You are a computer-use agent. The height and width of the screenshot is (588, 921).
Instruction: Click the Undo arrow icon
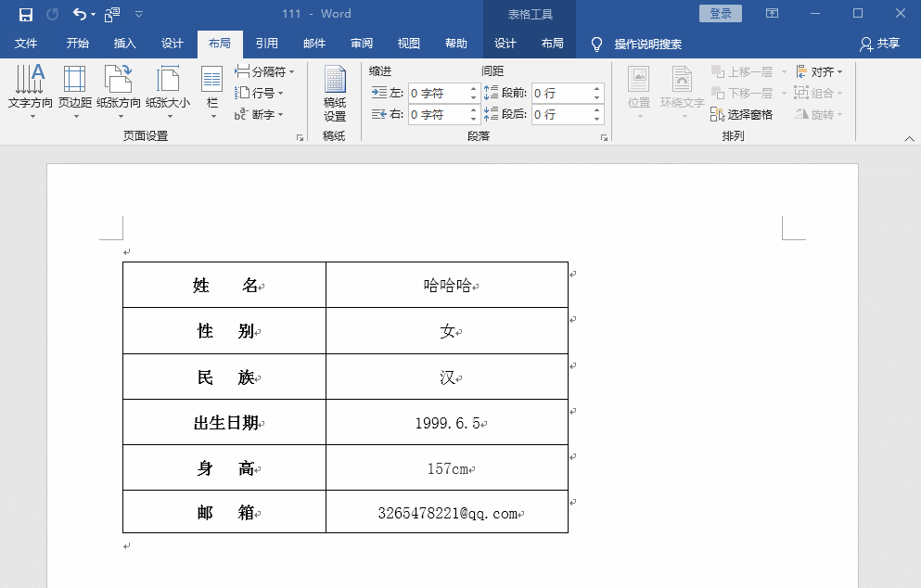80,14
